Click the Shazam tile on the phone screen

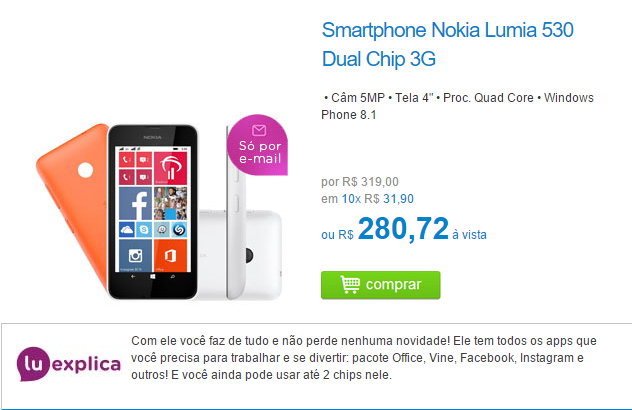point(179,230)
